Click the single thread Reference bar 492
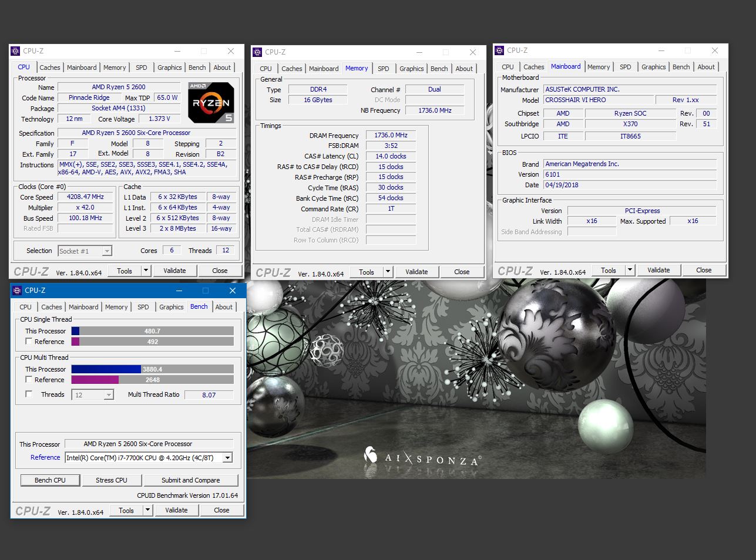The image size is (756, 560). pyautogui.click(x=153, y=342)
